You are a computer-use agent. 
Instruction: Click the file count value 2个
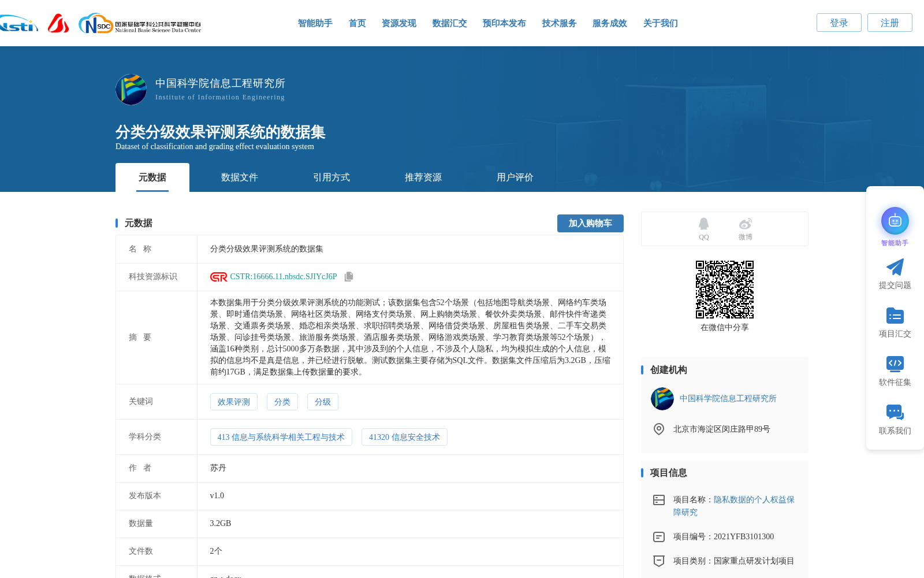216,551
